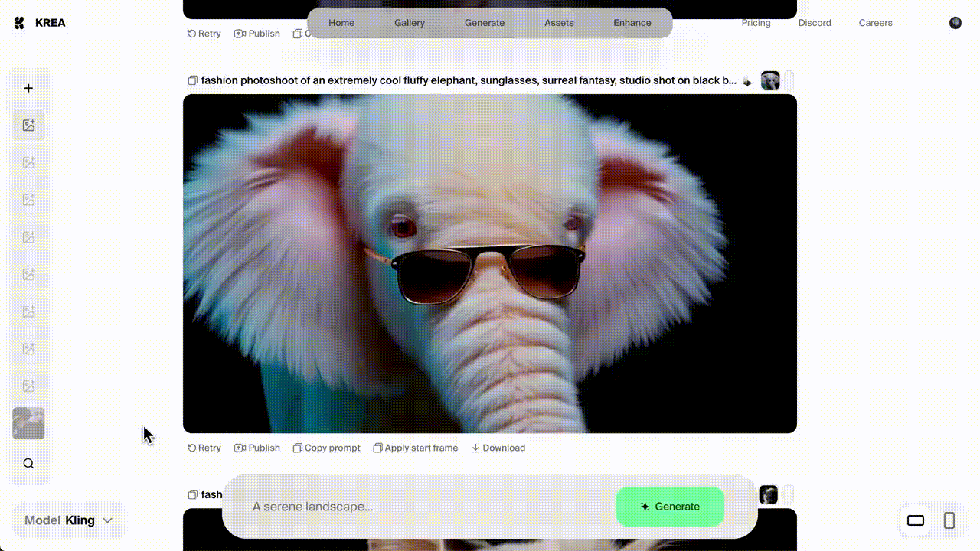Open the Pricing link
This screenshot has width=980, height=551.
coord(756,23)
